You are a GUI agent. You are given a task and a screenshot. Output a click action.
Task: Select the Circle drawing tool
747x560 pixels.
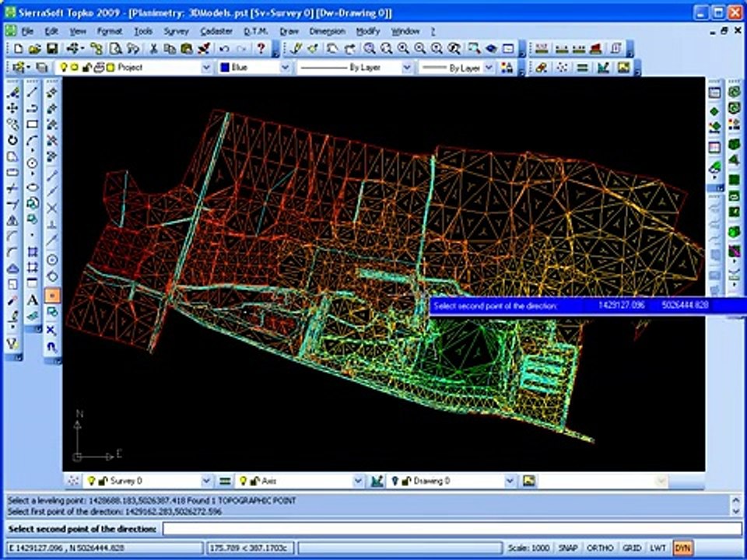(x=32, y=163)
